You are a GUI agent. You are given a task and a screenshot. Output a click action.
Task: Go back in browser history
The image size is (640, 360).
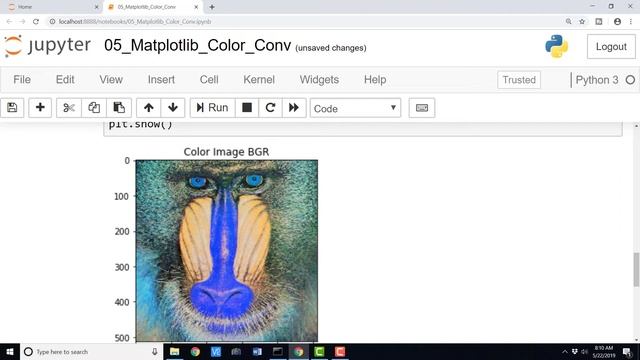pos(9,22)
